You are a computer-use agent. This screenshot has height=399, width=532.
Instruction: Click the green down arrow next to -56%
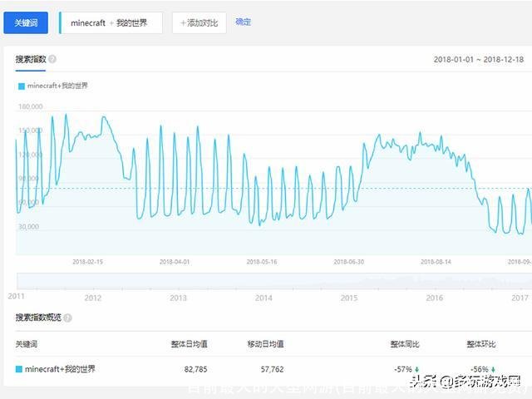click(493, 369)
